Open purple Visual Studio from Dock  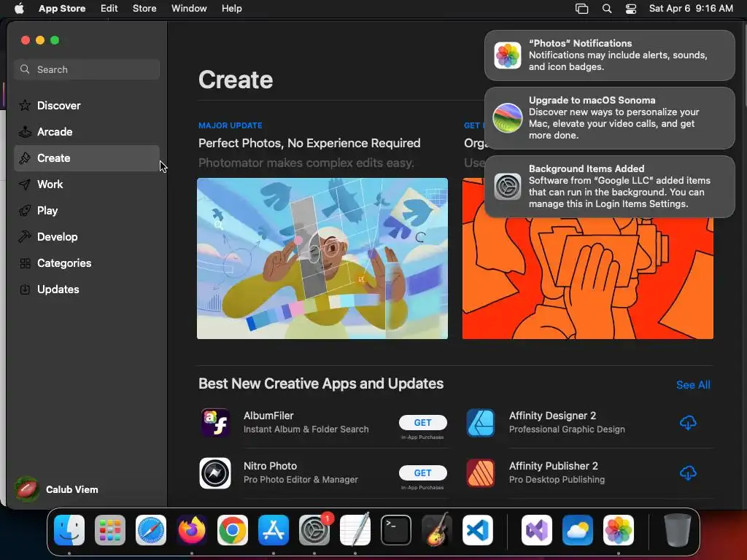click(537, 530)
